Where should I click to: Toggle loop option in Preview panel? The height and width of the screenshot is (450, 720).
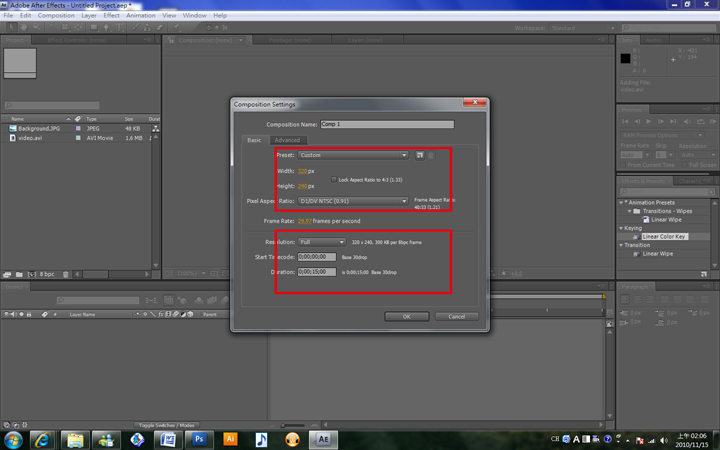701,122
